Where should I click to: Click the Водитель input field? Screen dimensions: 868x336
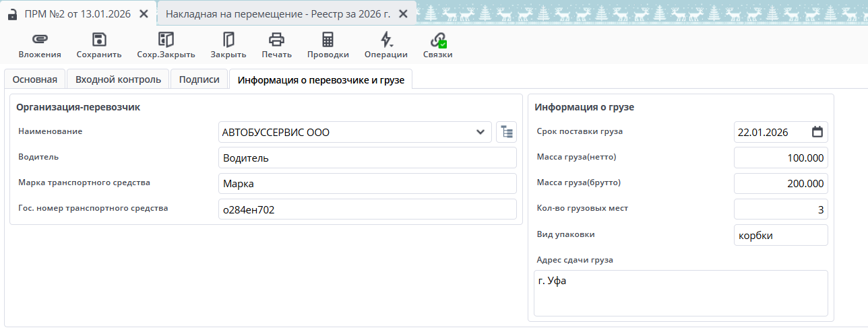pyautogui.click(x=367, y=158)
